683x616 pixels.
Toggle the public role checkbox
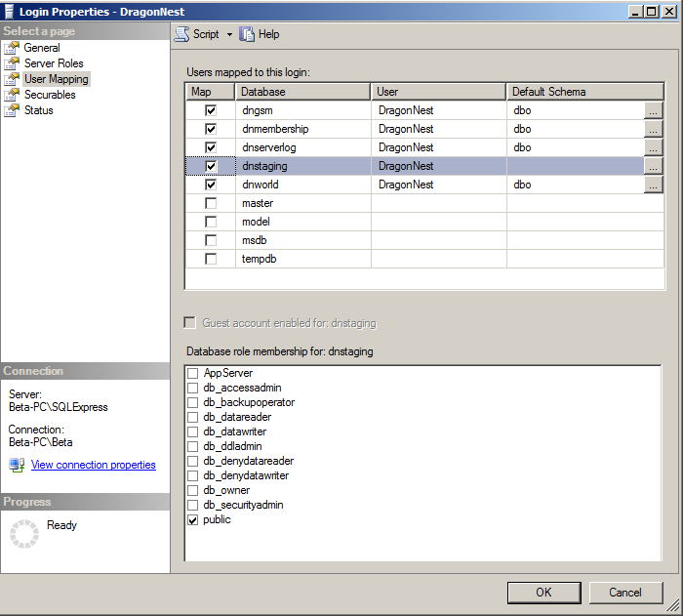[x=192, y=520]
